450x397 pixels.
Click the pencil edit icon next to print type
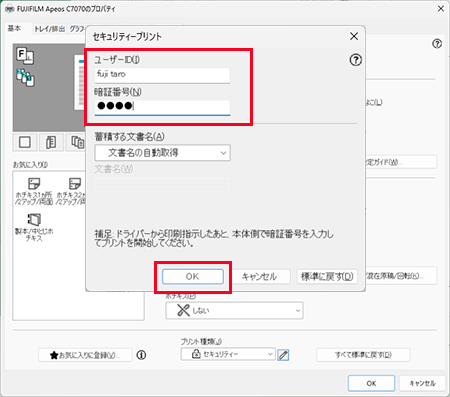(283, 355)
